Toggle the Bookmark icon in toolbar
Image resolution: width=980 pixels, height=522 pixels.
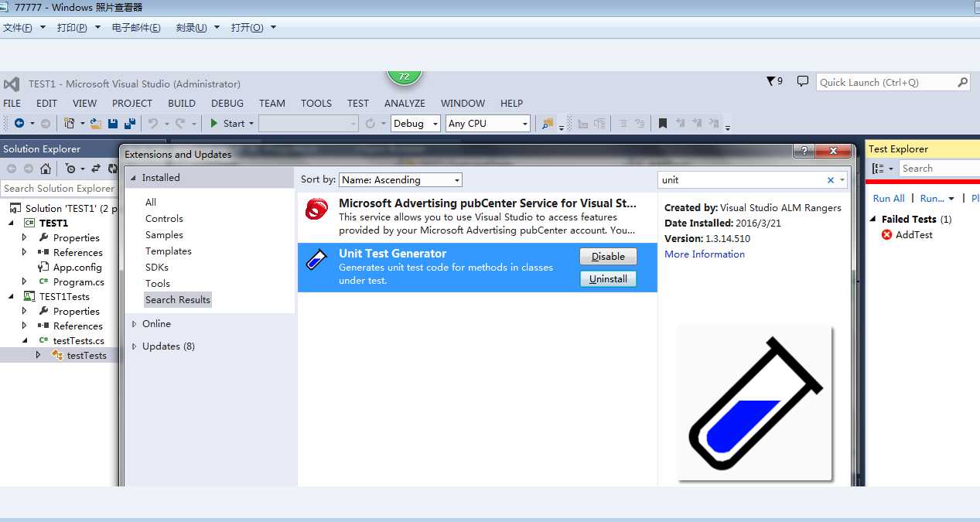pos(663,123)
